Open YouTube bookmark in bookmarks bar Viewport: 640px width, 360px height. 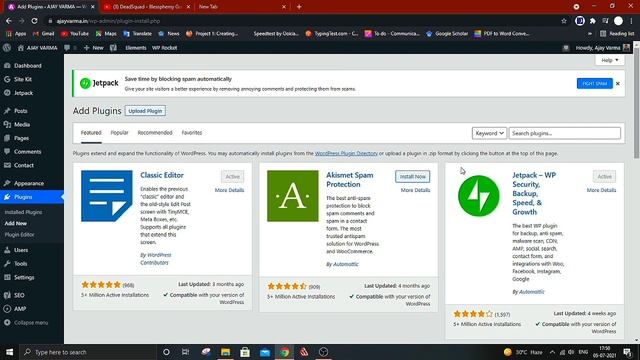[75, 33]
